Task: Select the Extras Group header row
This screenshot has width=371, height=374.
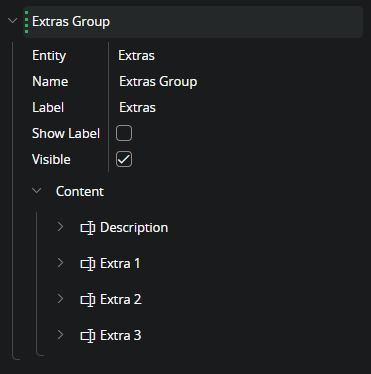Action: click(193, 22)
